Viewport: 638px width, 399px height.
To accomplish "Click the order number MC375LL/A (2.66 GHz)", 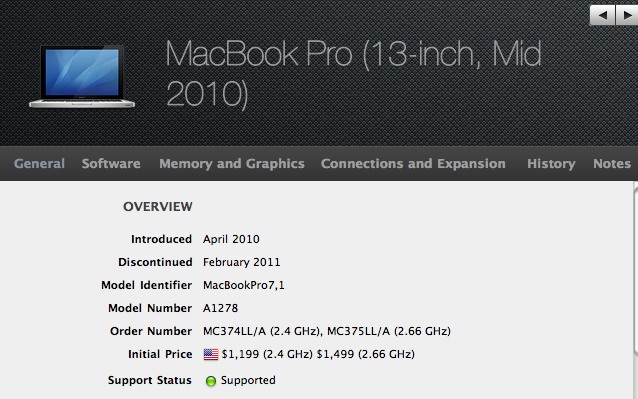I will click(x=389, y=331).
